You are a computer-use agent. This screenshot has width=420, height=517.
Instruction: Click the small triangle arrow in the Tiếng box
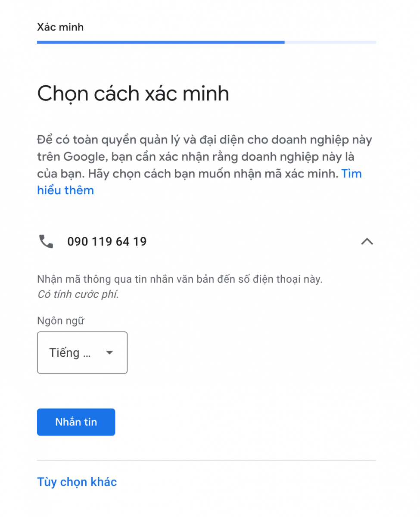click(109, 353)
